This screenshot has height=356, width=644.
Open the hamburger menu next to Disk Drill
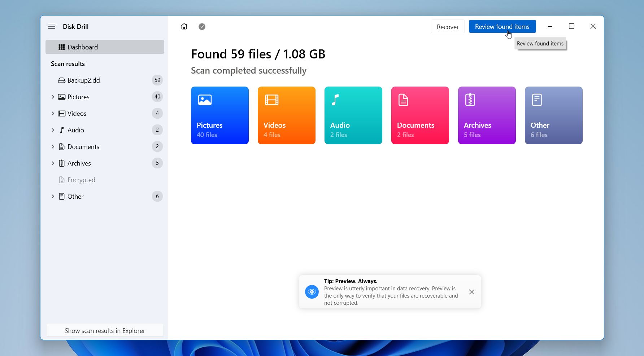click(x=52, y=26)
